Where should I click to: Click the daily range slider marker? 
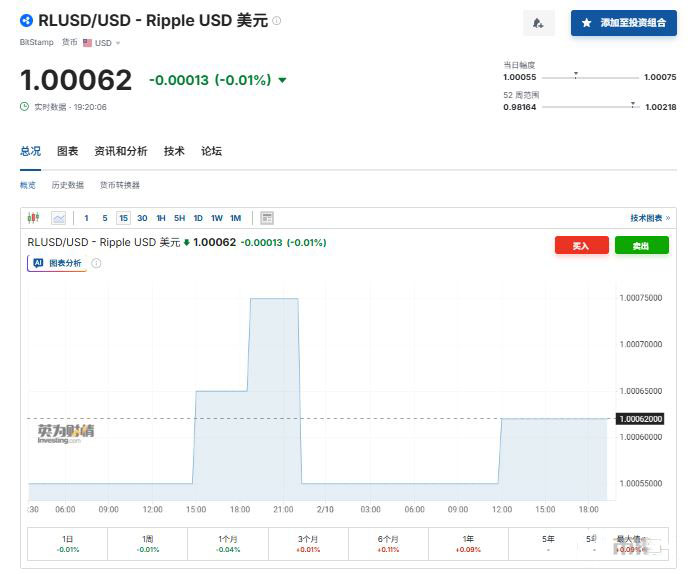pos(576,75)
